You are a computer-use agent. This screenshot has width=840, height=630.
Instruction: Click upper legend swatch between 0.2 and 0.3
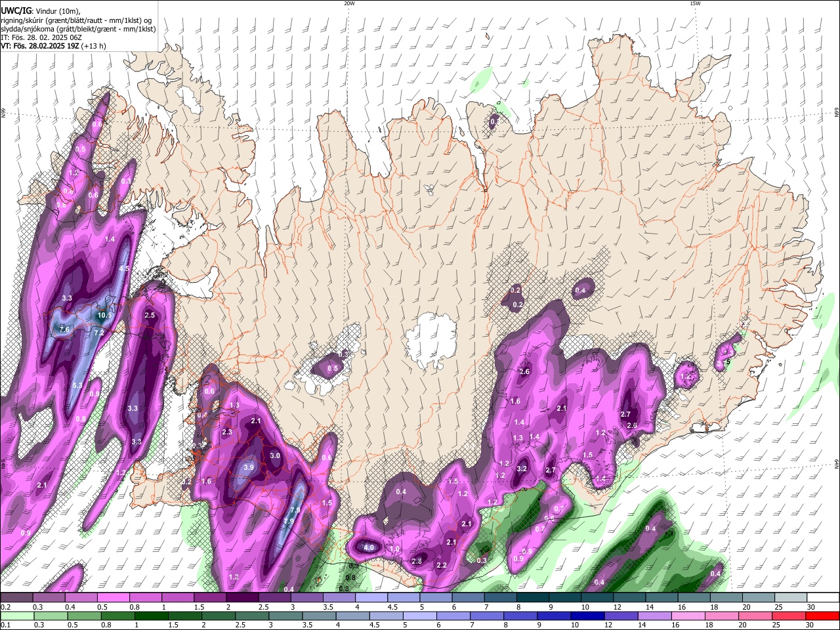(16, 598)
